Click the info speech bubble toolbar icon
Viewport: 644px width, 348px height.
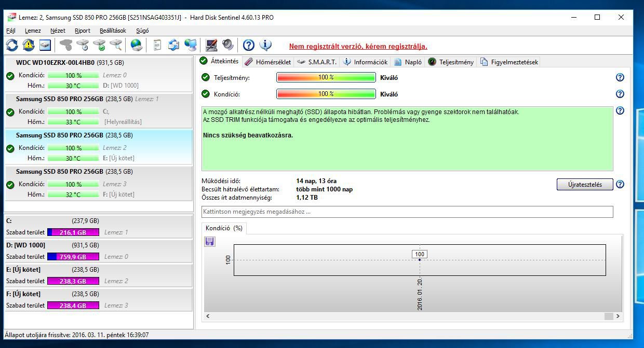[x=265, y=45]
